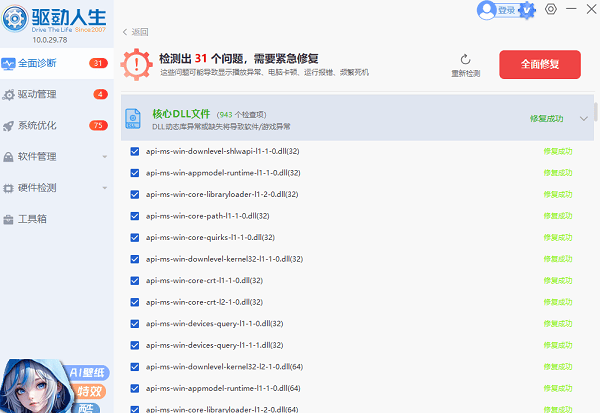Uncheck api-ms-win-core-quirks-l1-1-0.dll(32)
The width and height of the screenshot is (600, 413).
135,238
